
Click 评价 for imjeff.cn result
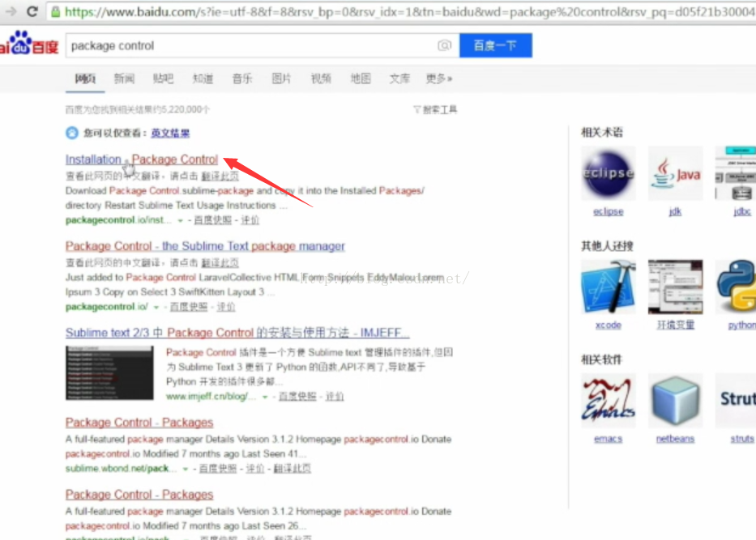tap(335, 397)
